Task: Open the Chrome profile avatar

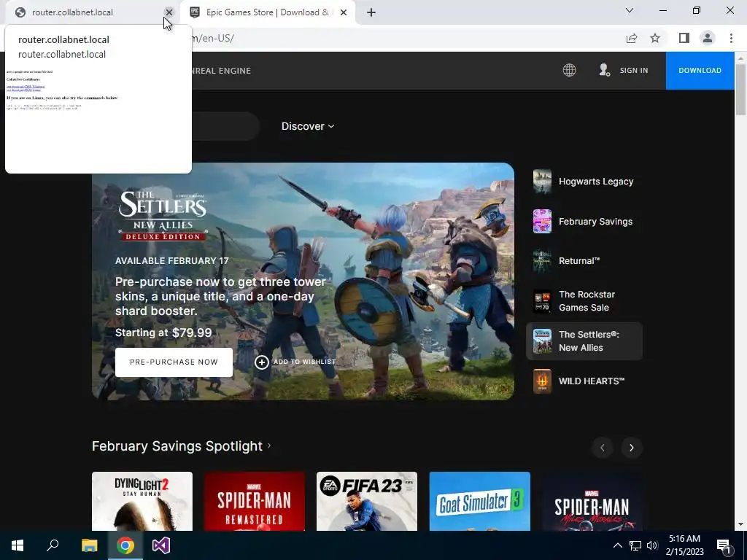Action: point(708,38)
